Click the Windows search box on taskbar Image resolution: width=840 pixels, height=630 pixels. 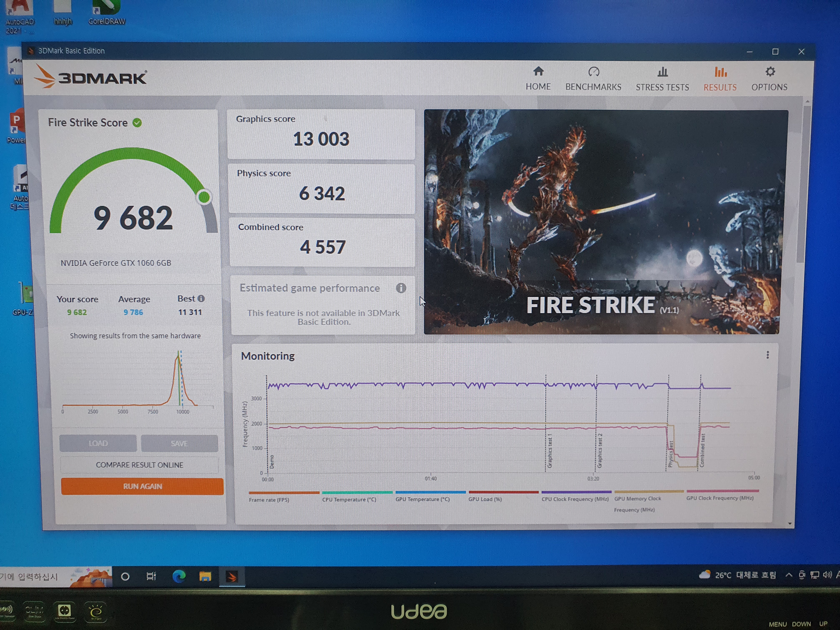(56, 577)
